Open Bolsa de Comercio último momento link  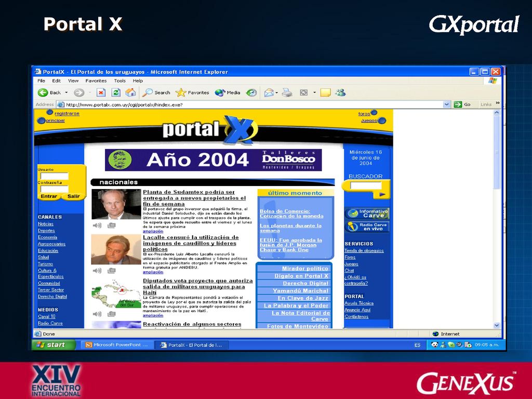tap(291, 214)
